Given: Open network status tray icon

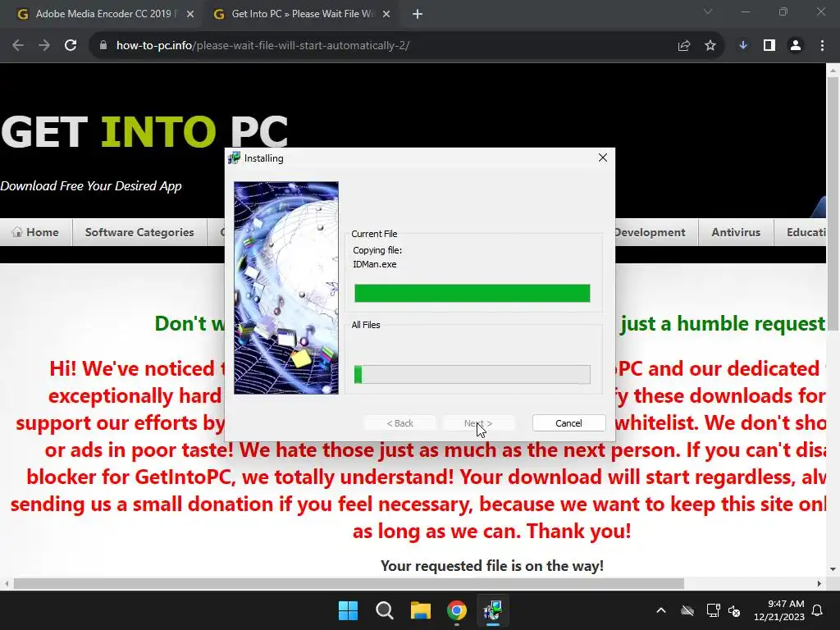Looking at the screenshot, I should (713, 610).
